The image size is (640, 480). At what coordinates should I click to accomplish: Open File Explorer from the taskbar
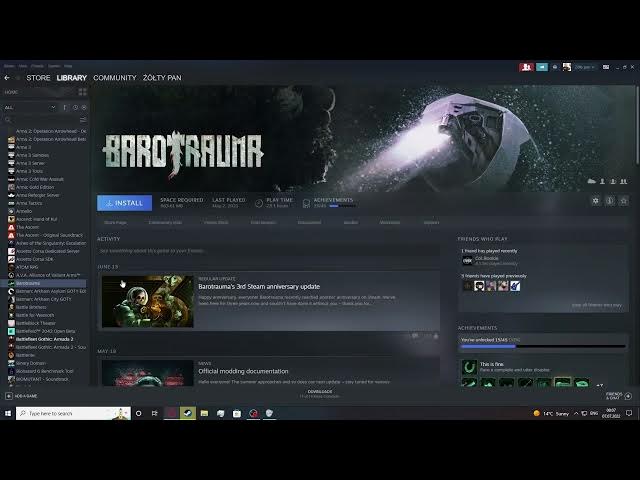click(204, 413)
